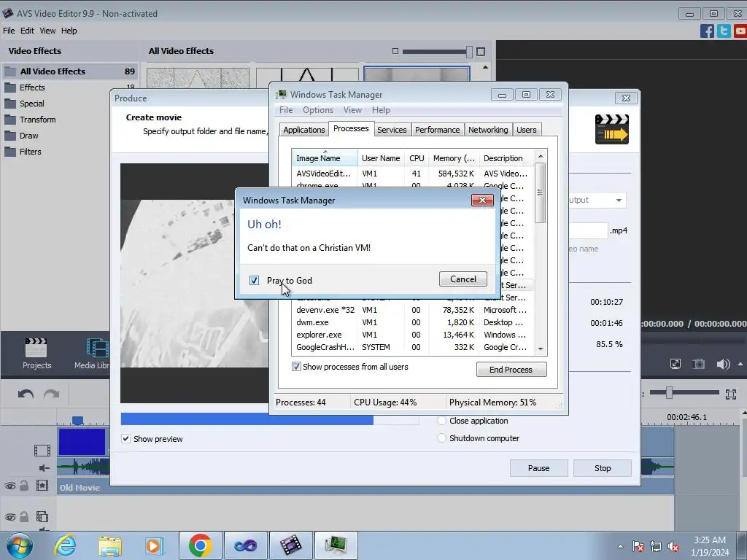The width and height of the screenshot is (747, 560).
Task: Toggle Show preview checkbox in Produce
Action: (125, 438)
